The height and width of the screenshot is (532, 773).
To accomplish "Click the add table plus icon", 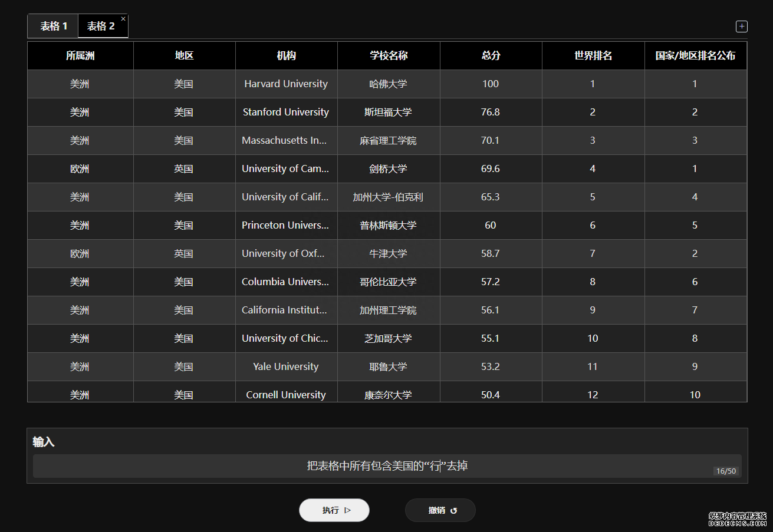I will 742,27.
